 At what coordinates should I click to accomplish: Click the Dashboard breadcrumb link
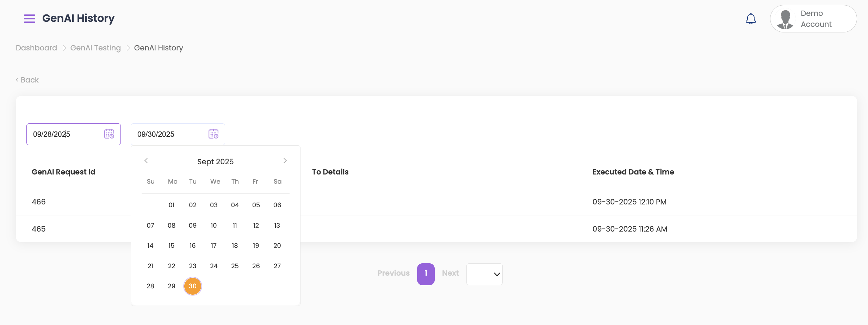click(36, 48)
